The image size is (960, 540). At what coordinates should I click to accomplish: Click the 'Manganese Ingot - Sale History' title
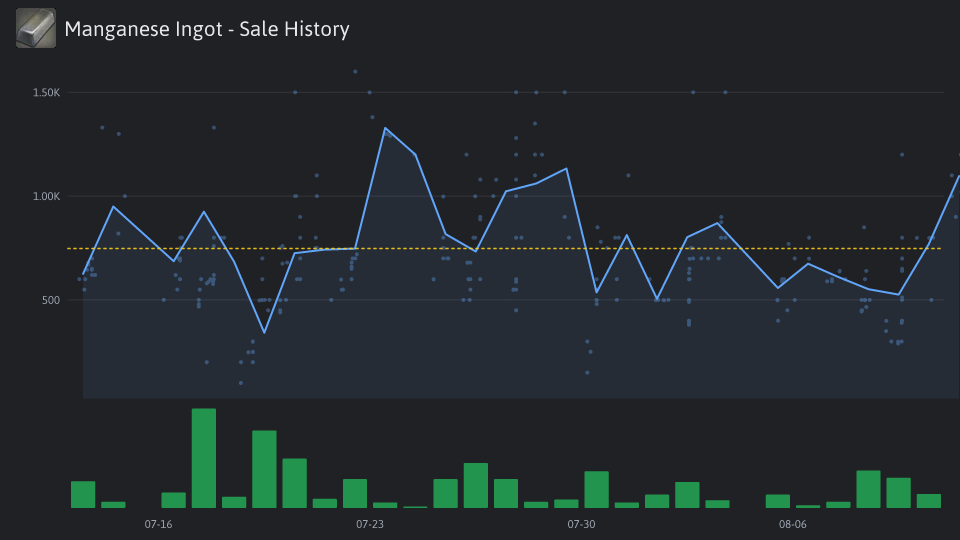tap(207, 29)
